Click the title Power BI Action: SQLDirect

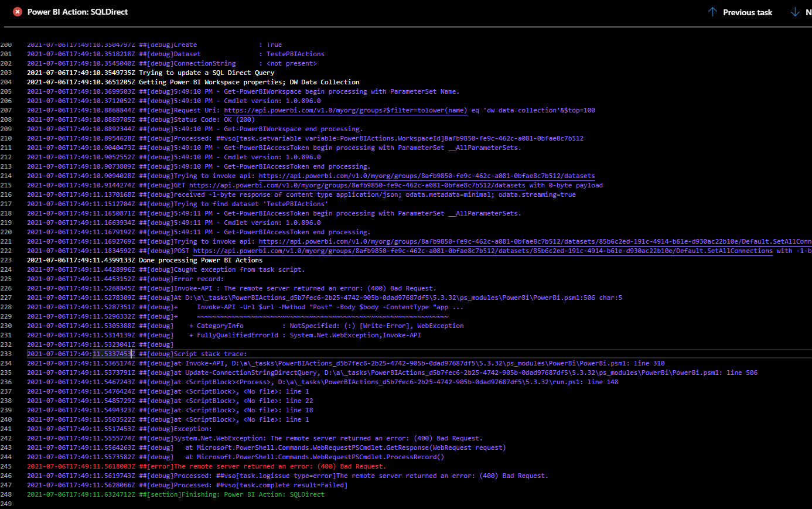(77, 12)
